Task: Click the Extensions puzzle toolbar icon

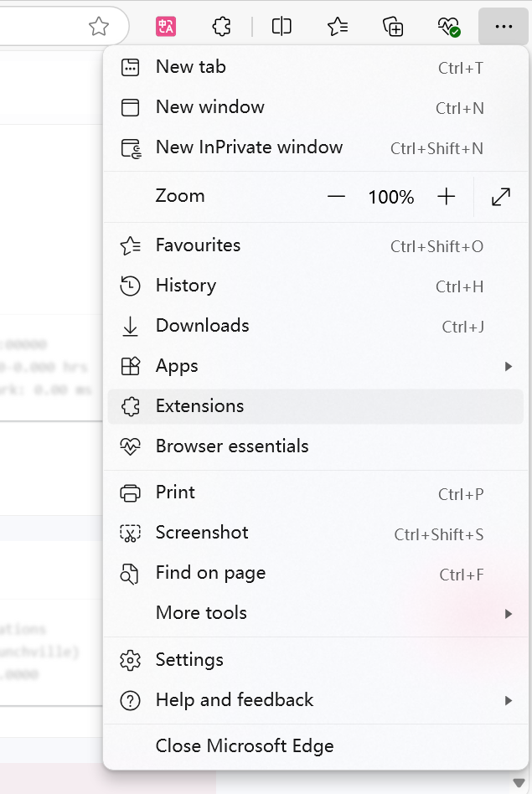Action: [x=221, y=27]
